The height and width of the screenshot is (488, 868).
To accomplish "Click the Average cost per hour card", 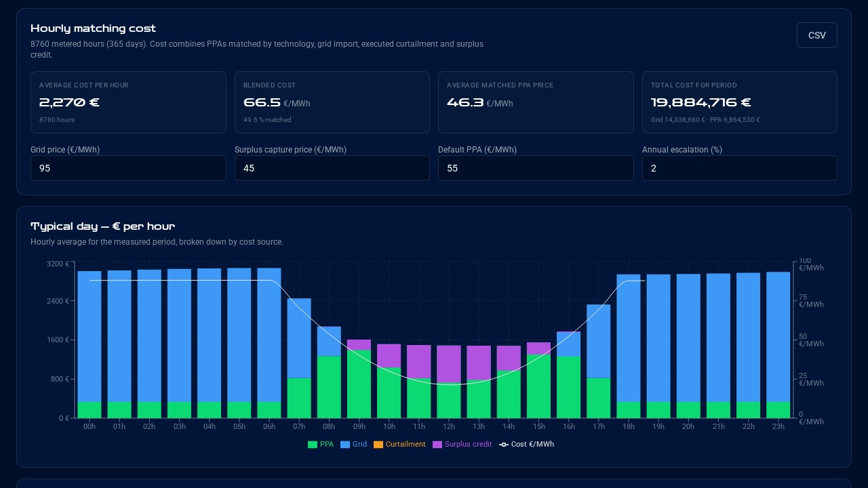I will click(128, 102).
